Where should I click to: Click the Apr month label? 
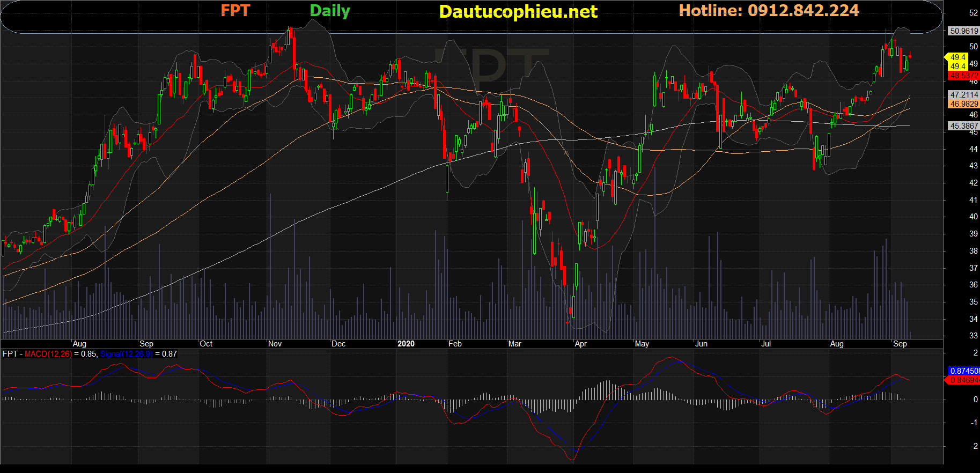[x=580, y=344]
